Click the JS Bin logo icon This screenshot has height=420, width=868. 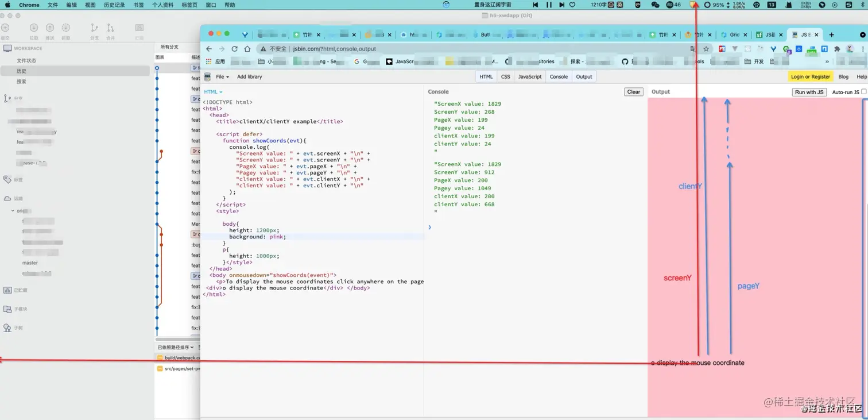point(208,76)
